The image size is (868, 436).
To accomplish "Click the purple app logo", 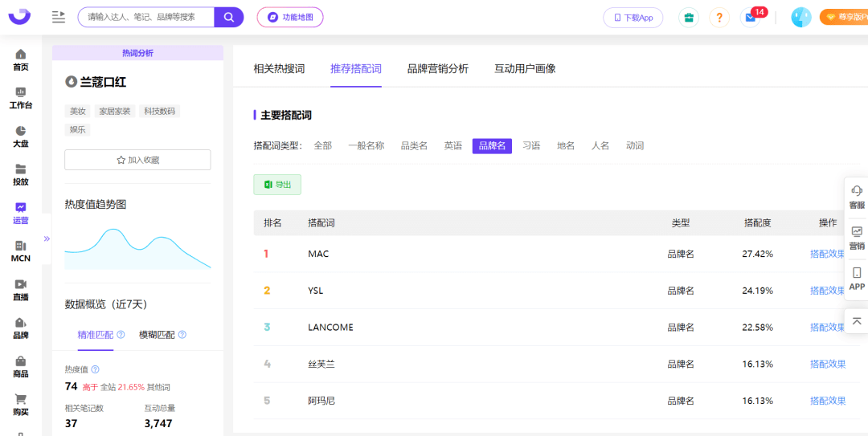I will 20,17.
